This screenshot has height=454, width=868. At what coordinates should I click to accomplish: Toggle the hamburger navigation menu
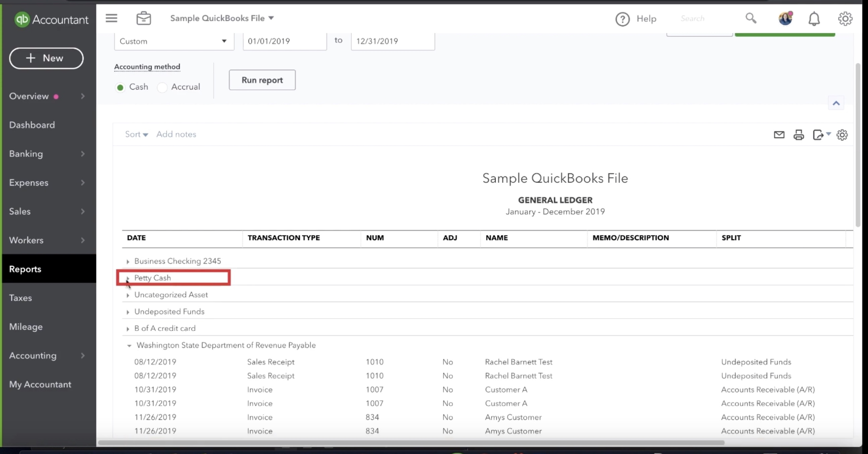(x=111, y=18)
